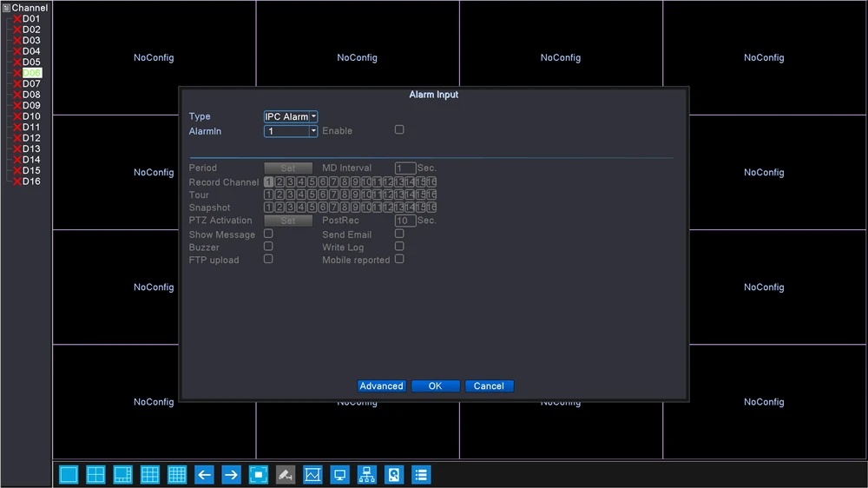Select channel D05 in the tree
The image size is (868, 488).
point(31,62)
